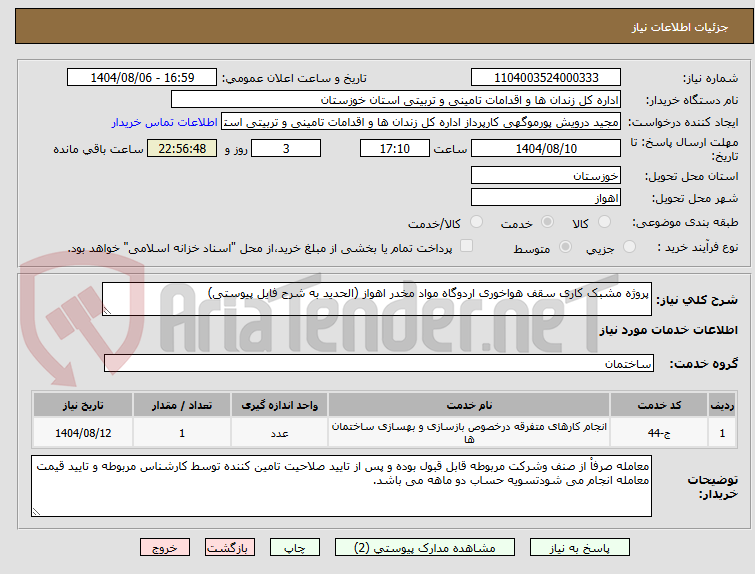Click the نام دستگاه خریدار field

click(x=396, y=100)
